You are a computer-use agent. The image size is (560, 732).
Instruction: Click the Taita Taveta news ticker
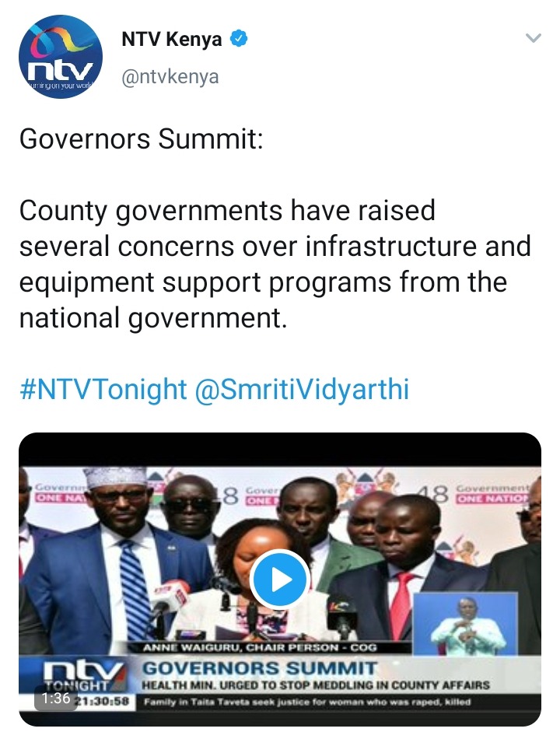point(307,702)
